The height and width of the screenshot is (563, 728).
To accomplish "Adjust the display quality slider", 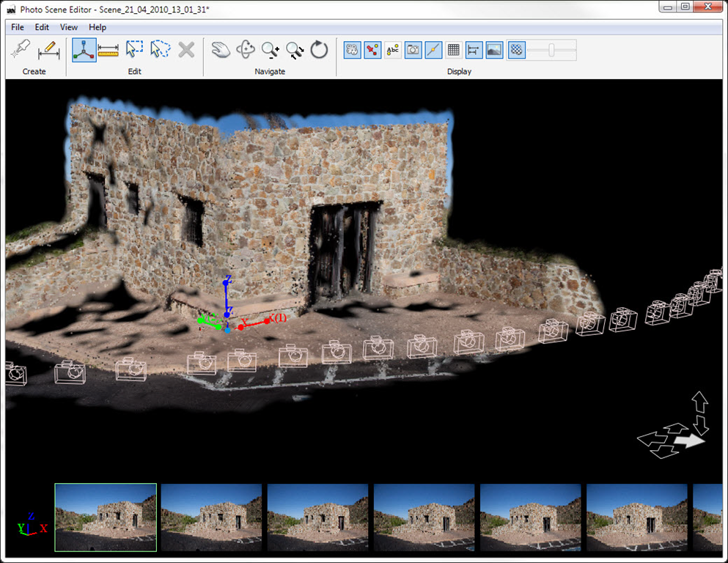I will pyautogui.click(x=553, y=51).
